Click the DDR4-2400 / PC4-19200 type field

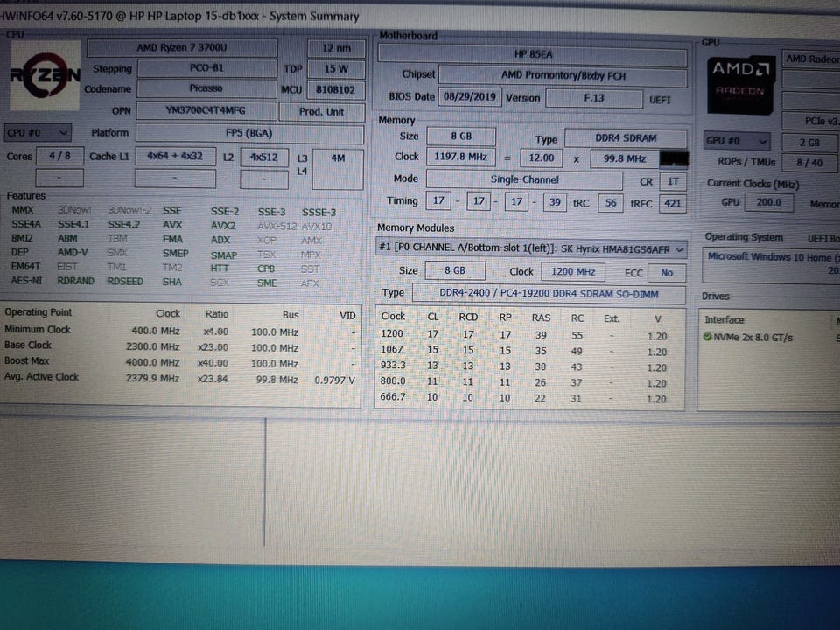[549, 294]
